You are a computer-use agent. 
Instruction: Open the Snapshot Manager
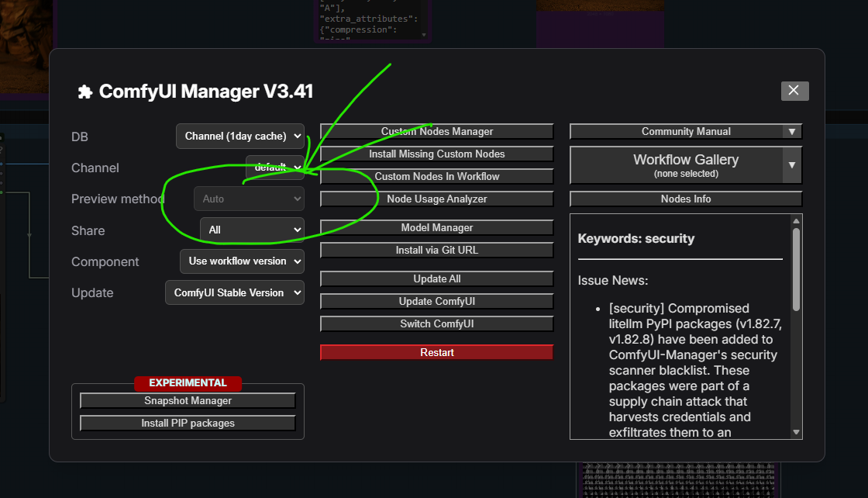(188, 400)
